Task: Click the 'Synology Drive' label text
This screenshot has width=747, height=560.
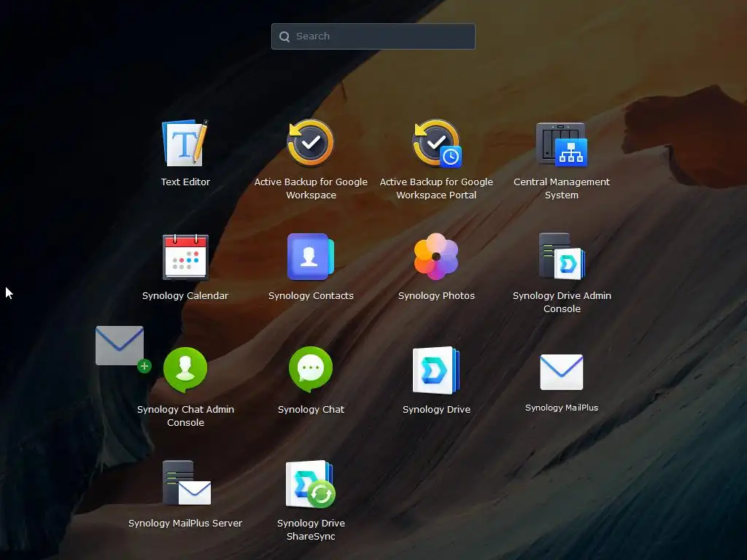Action: [x=436, y=410]
